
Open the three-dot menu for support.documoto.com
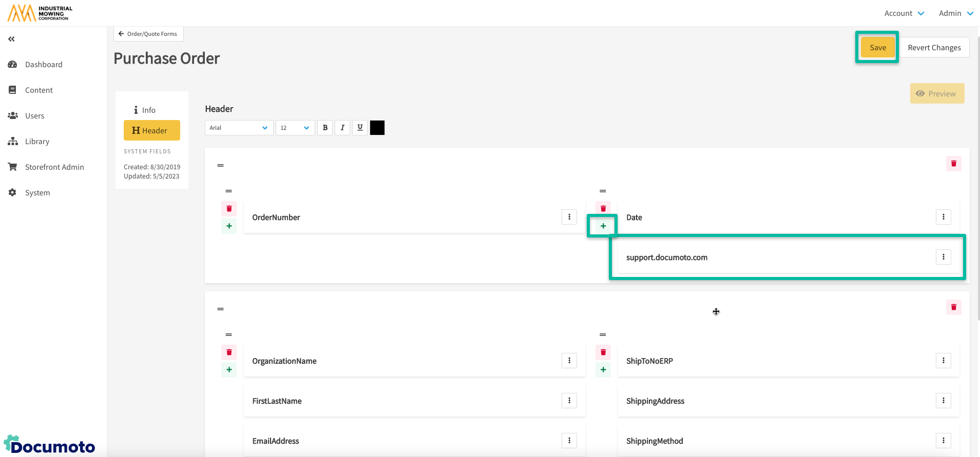(943, 257)
